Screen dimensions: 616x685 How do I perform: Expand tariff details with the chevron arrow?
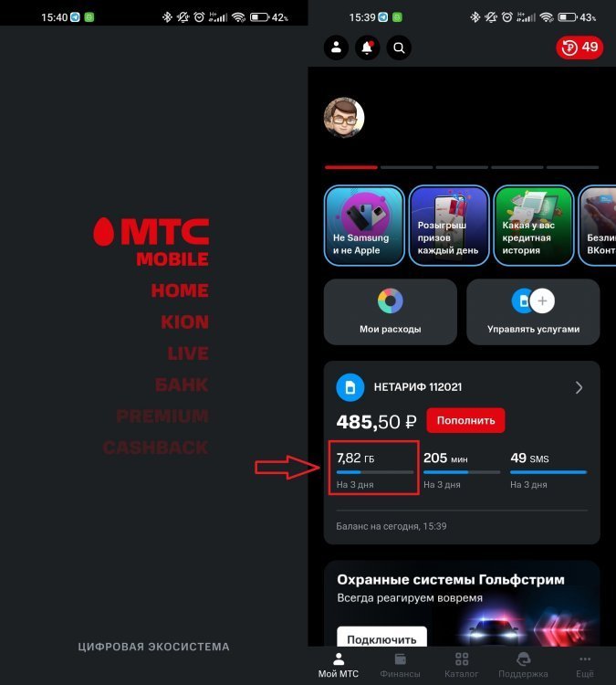click(x=579, y=387)
